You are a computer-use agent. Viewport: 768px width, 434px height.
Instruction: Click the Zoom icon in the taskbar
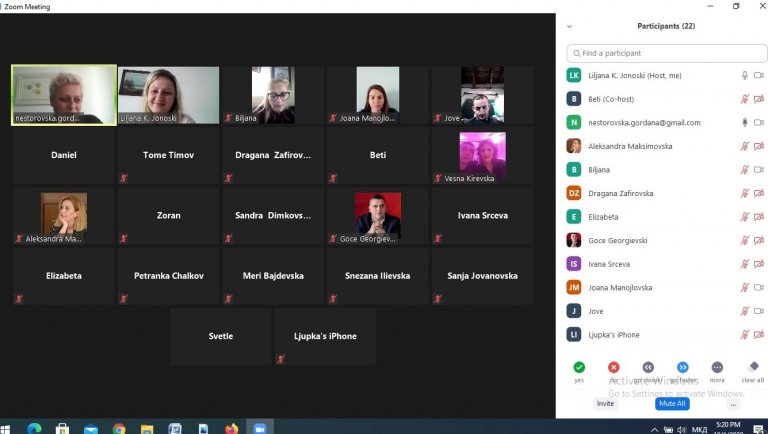point(260,427)
